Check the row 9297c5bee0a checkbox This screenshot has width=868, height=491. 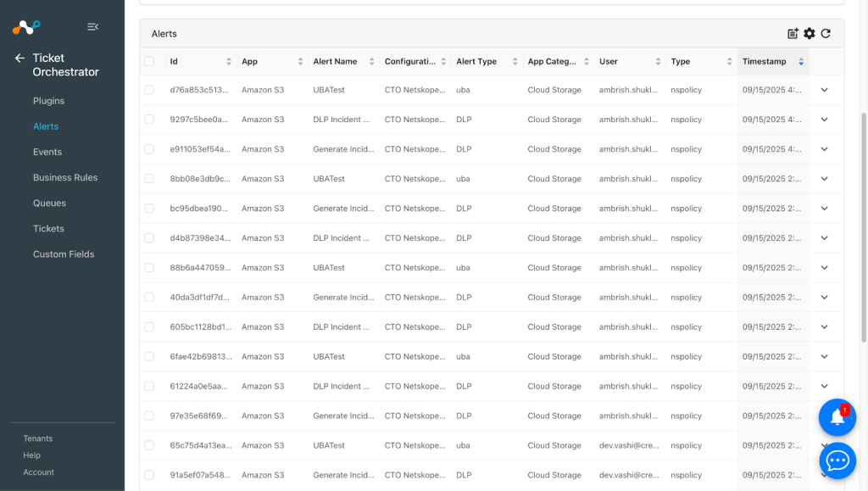(x=149, y=120)
